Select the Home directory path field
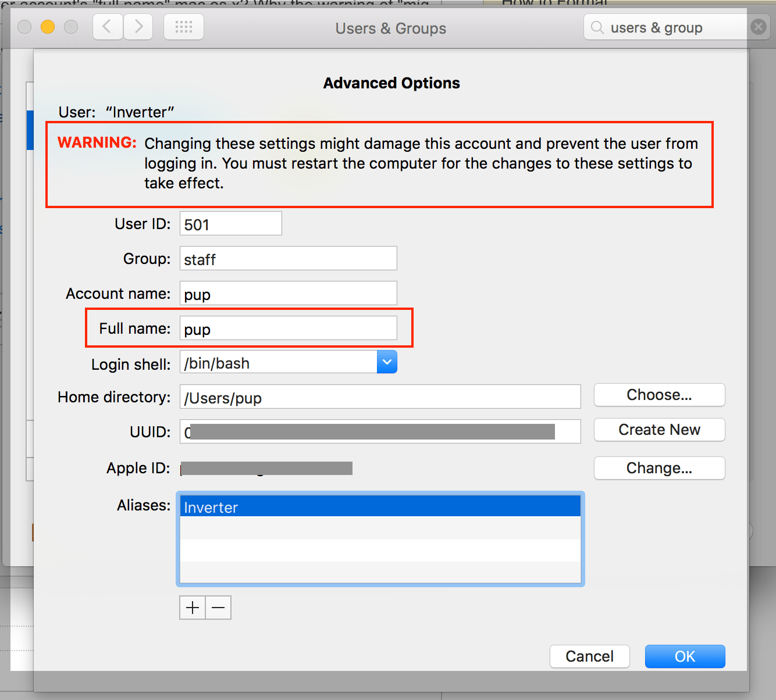 click(x=379, y=397)
